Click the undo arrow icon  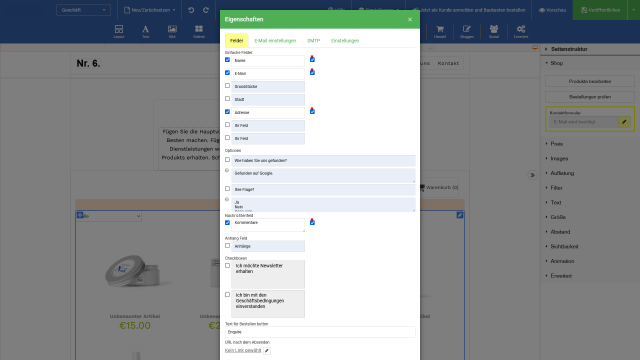click(191, 10)
